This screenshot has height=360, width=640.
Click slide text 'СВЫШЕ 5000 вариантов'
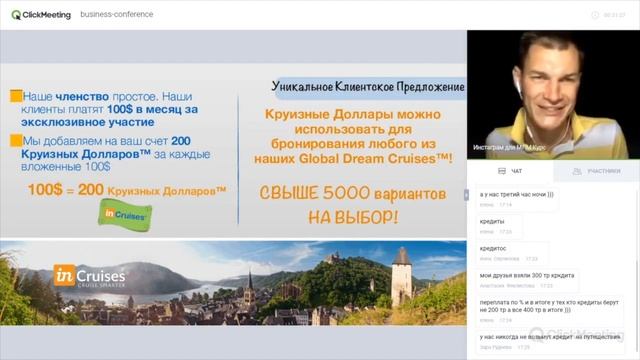pos(353,193)
